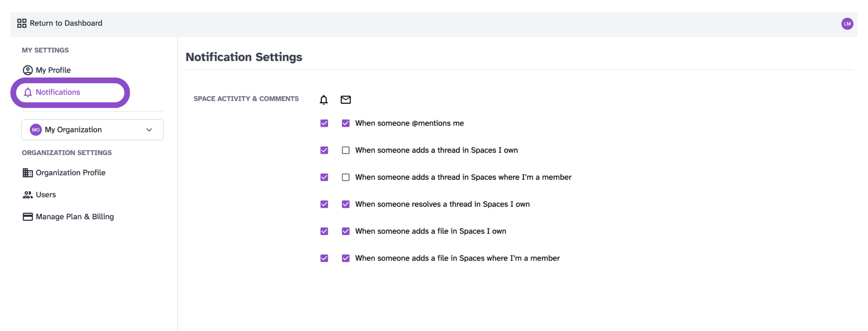The height and width of the screenshot is (331, 868).
Task: Click the Organization Profile building icon
Action: tap(28, 173)
